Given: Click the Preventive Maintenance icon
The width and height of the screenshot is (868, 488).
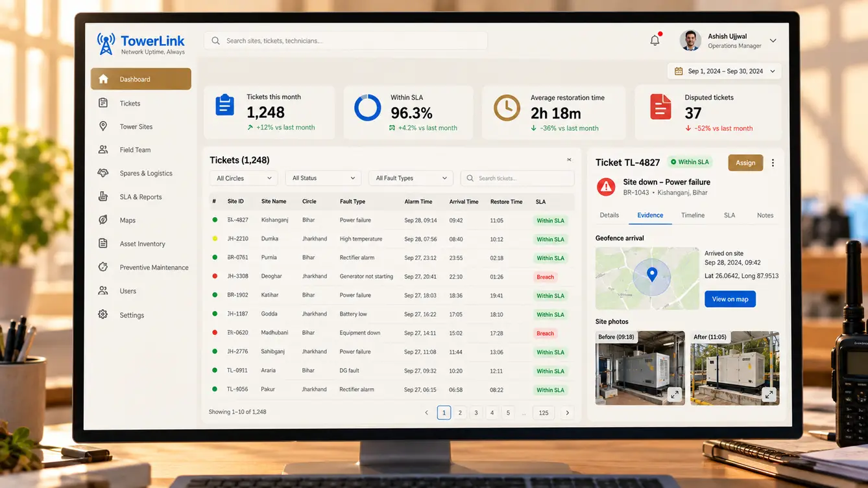Looking at the screenshot, I should point(103,267).
